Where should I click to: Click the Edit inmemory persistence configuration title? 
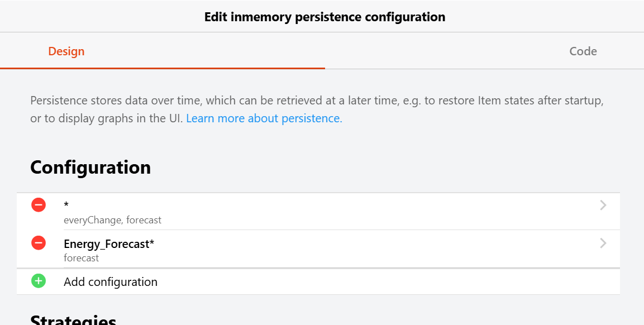click(325, 17)
